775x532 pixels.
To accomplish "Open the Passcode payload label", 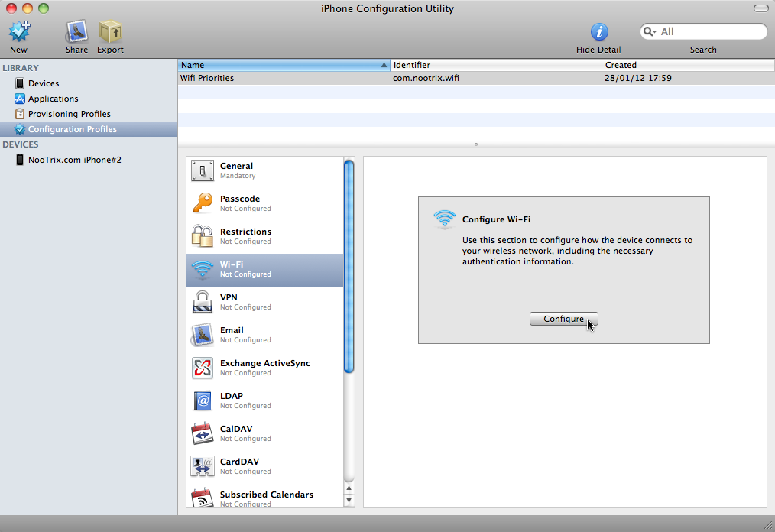I will click(240, 199).
